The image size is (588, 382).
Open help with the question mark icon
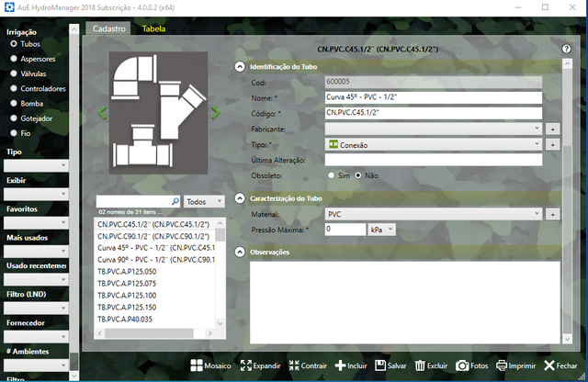pos(566,49)
